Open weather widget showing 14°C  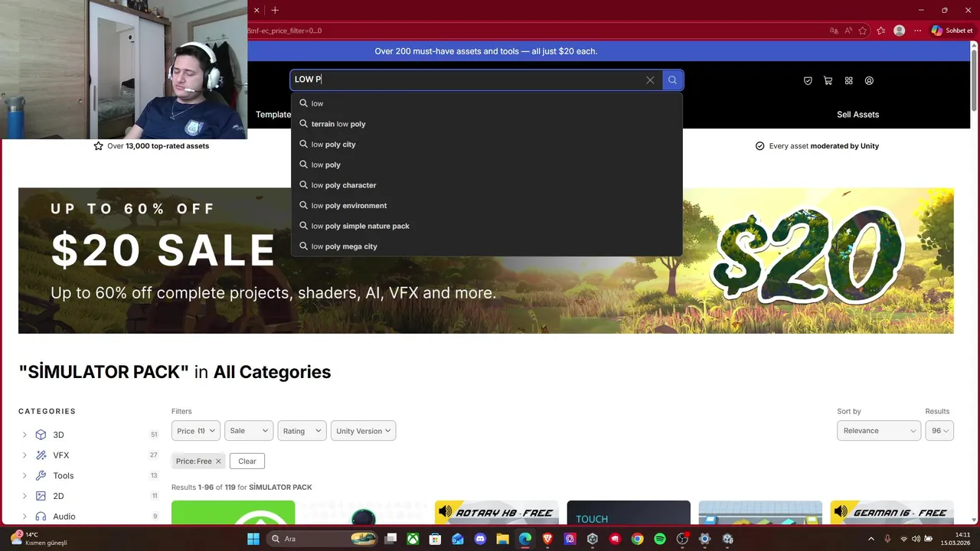[x=38, y=539]
